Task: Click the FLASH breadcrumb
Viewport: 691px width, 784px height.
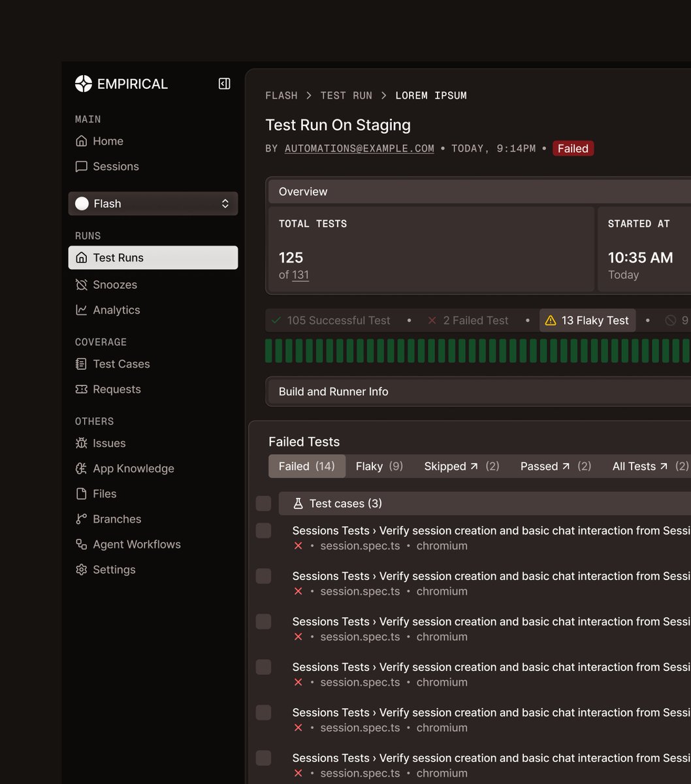Action: coord(281,95)
